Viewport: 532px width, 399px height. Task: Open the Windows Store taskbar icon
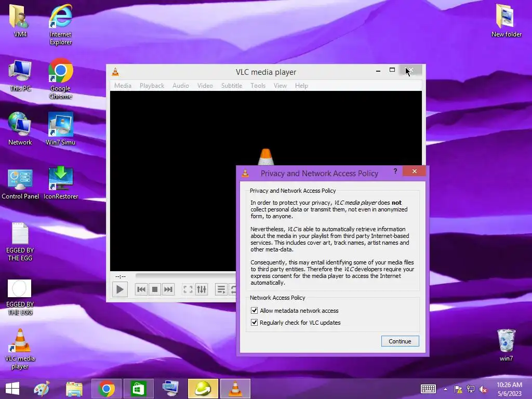(138, 389)
